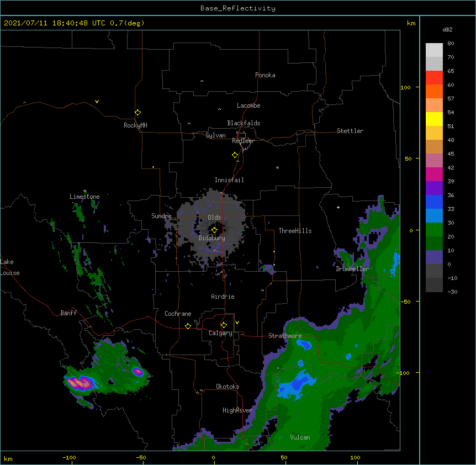Click the -100 tick label on bottom axis

tap(70, 457)
